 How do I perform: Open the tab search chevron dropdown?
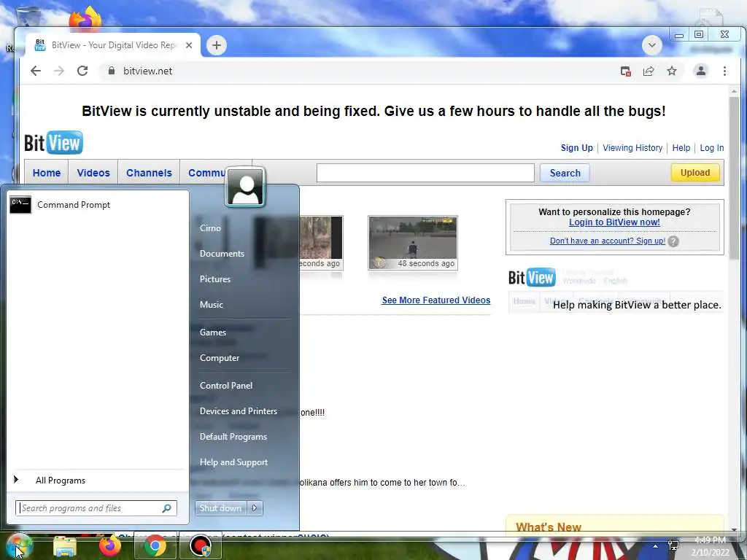(x=651, y=45)
